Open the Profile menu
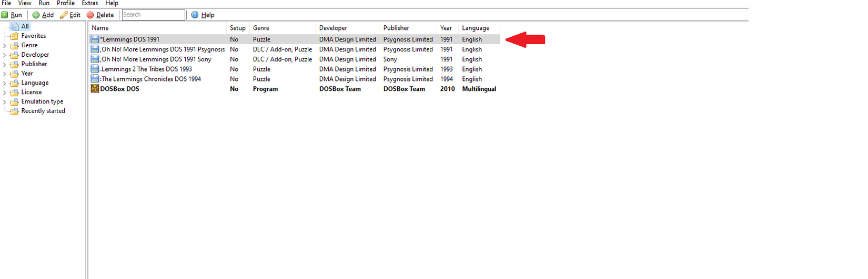This screenshot has height=279, width=868. [66, 3]
